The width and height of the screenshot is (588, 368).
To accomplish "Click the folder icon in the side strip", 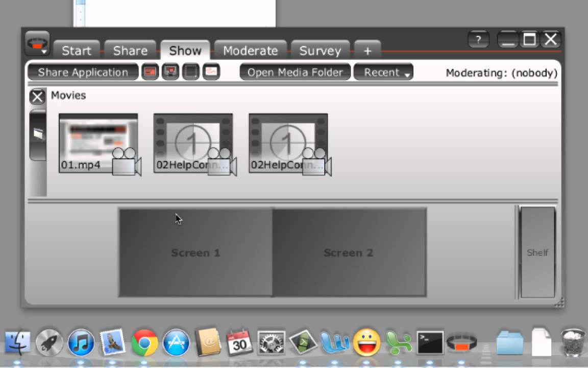I will [38, 134].
